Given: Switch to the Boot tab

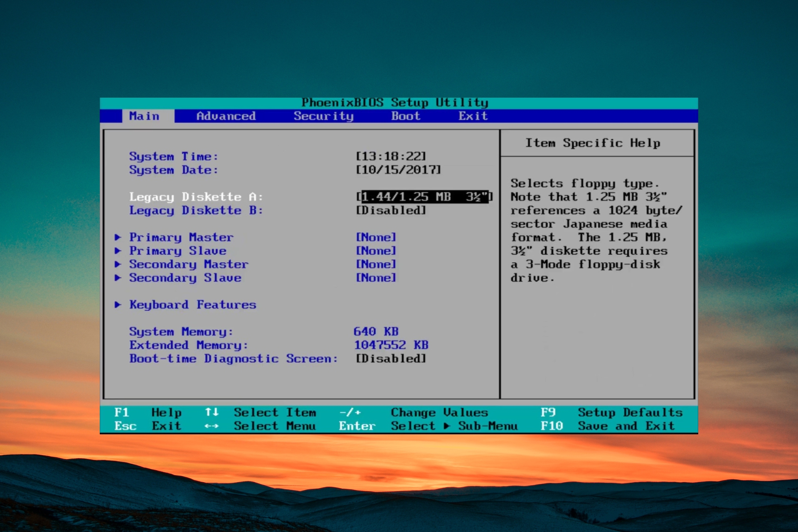Looking at the screenshot, I should click(x=405, y=116).
